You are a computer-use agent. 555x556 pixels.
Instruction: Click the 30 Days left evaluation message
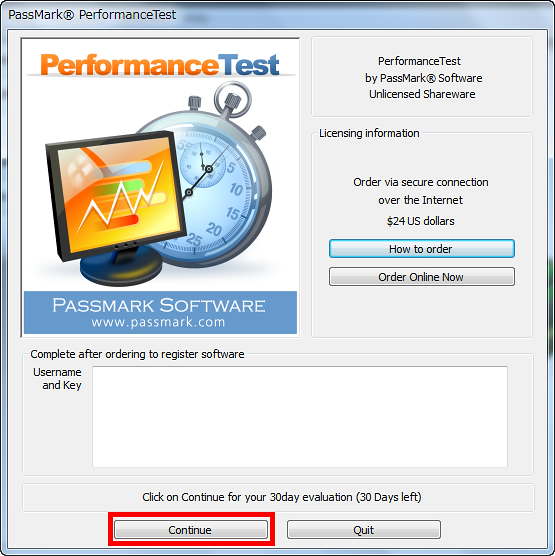pyautogui.click(x=282, y=497)
